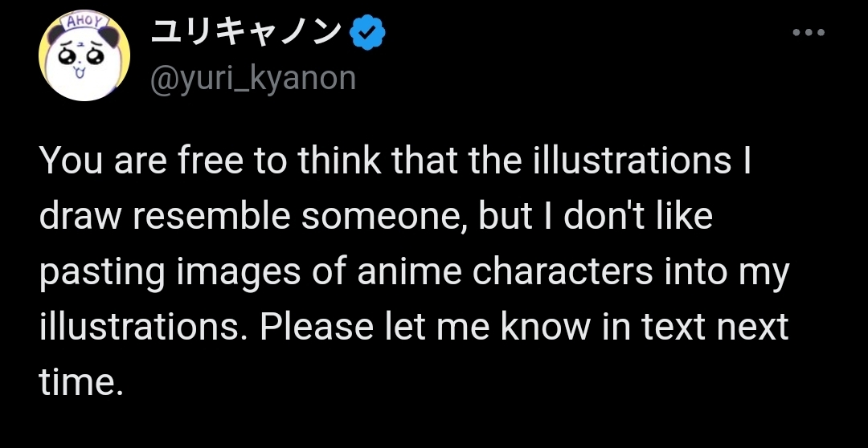Open the three-dot more options menu
The image size is (868, 448).
pyautogui.click(x=808, y=34)
